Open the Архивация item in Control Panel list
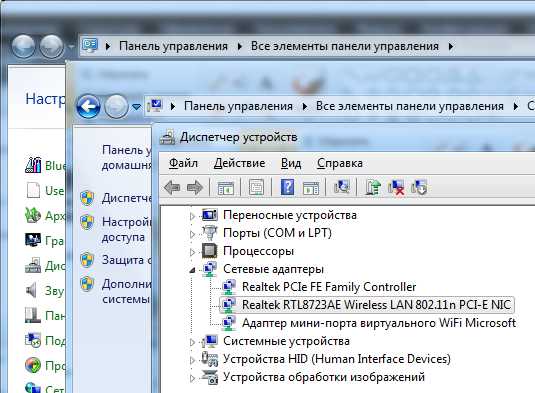Image resolution: width=535 pixels, height=393 pixels. [45, 216]
